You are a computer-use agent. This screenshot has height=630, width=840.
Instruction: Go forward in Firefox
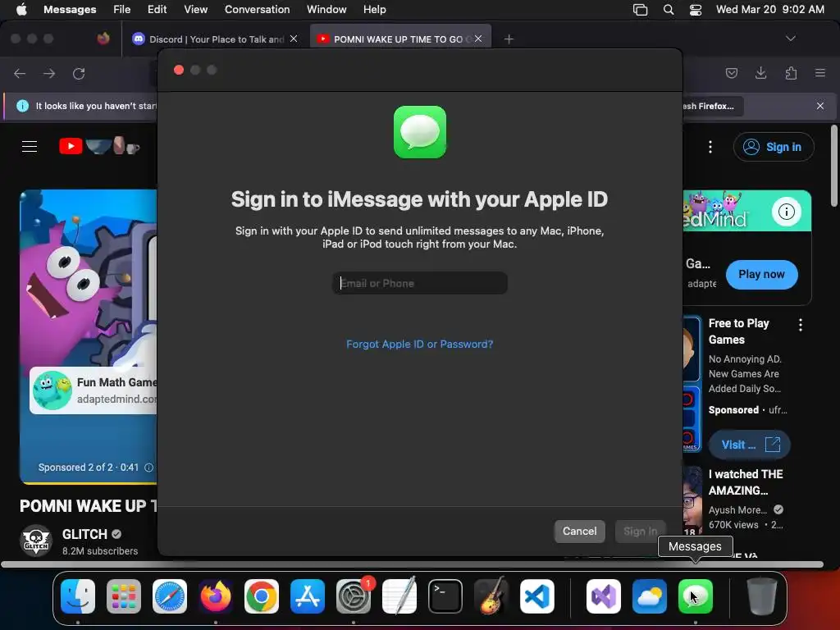coord(49,73)
